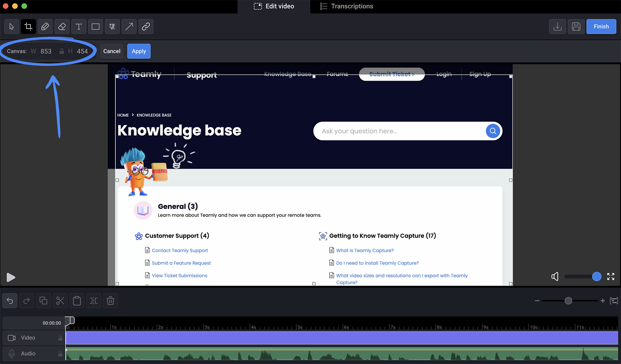Open View Ticket Submissions article
The image size is (621, 364).
pyautogui.click(x=179, y=276)
